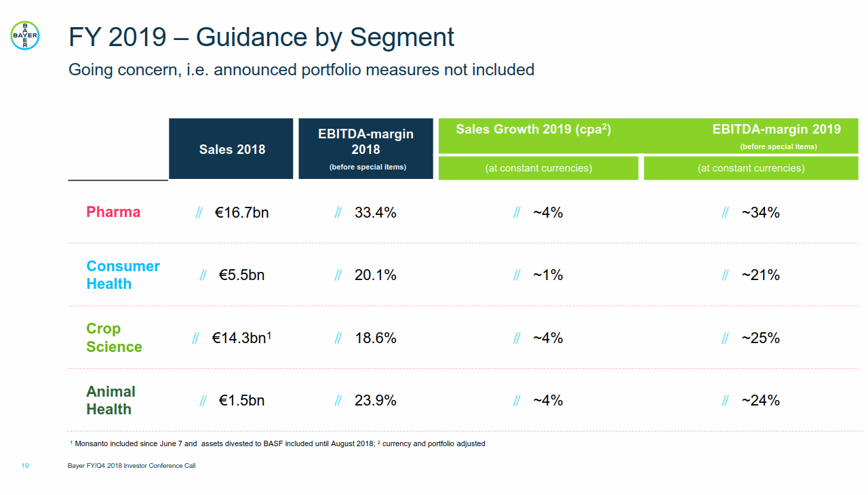Click '(at constant currencies)' under Sales Growth
Viewport: 868px width, 495px height.
click(538, 168)
